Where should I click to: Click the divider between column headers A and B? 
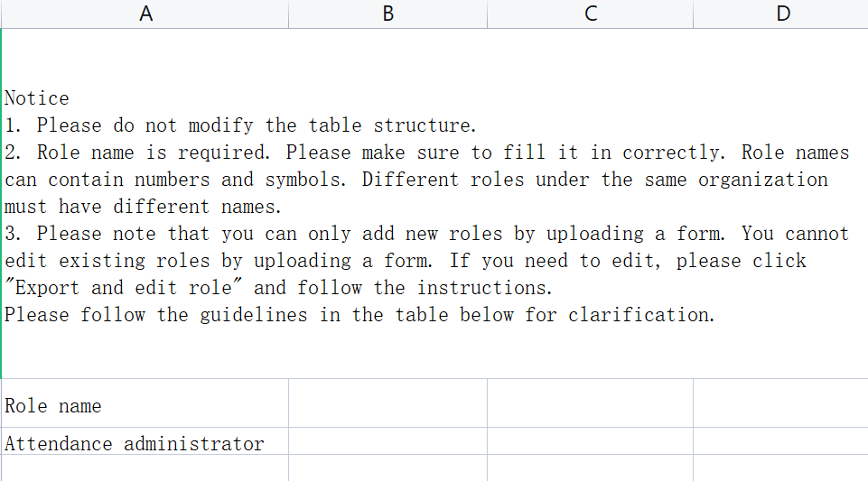pos(289,14)
